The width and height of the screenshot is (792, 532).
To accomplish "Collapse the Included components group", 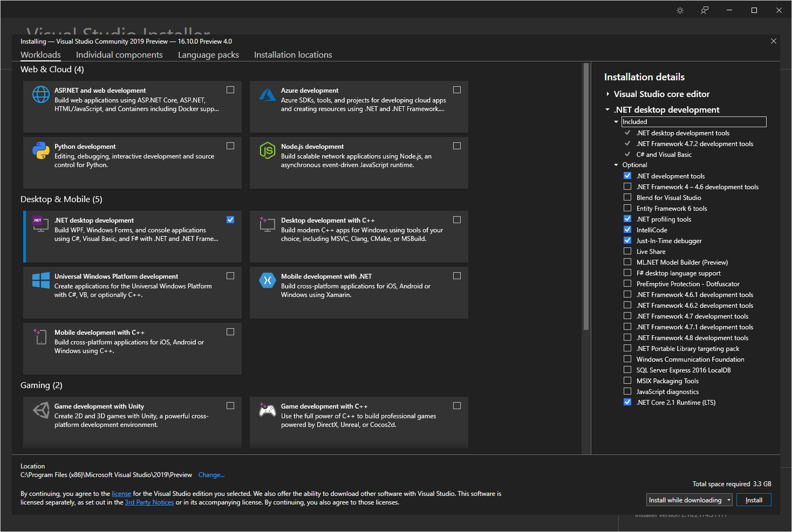I will (x=616, y=122).
